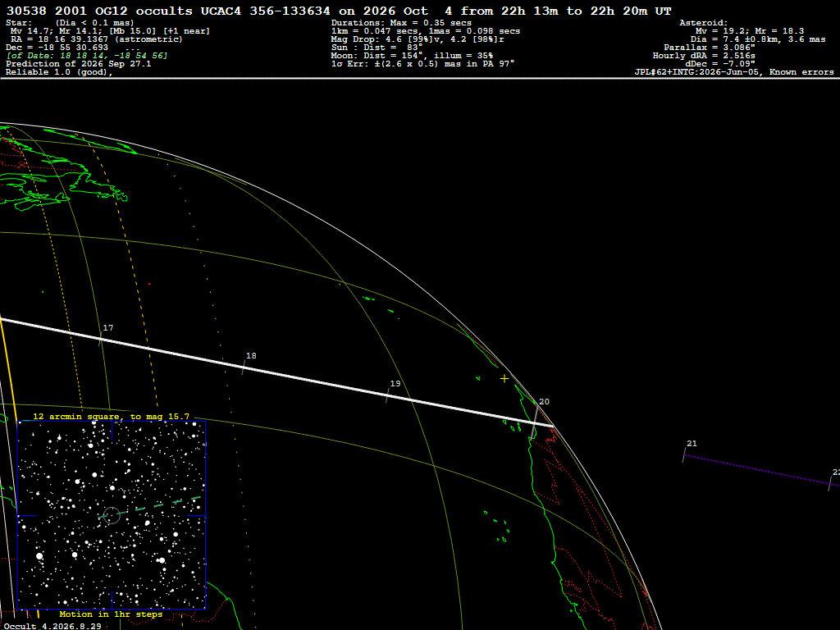Image resolution: width=840 pixels, height=630 pixels.
Task: Click the star chart finder thumbnail
Action: (112, 515)
